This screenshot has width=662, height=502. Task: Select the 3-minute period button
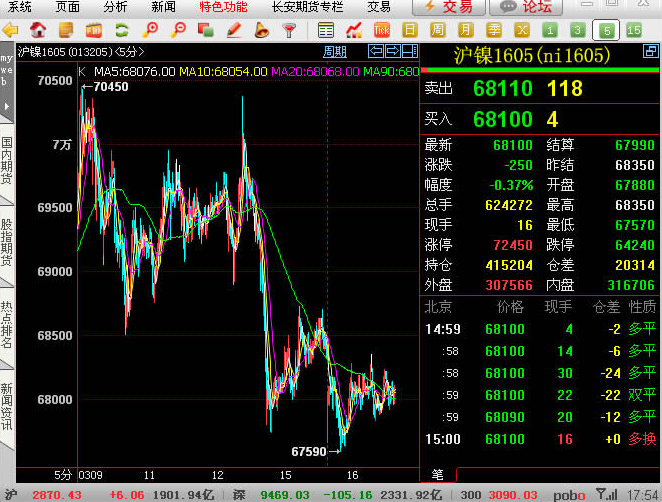click(x=578, y=30)
